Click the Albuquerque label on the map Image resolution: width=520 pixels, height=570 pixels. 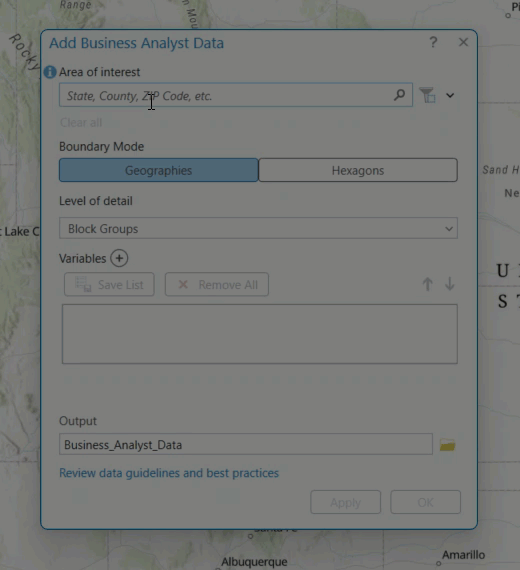pos(254,562)
